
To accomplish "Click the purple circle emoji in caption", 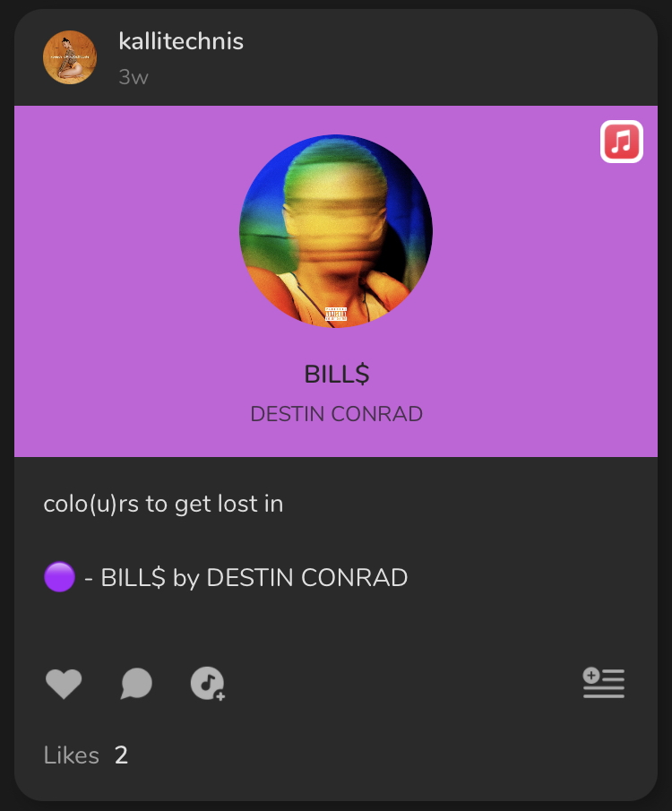I will [x=59, y=577].
